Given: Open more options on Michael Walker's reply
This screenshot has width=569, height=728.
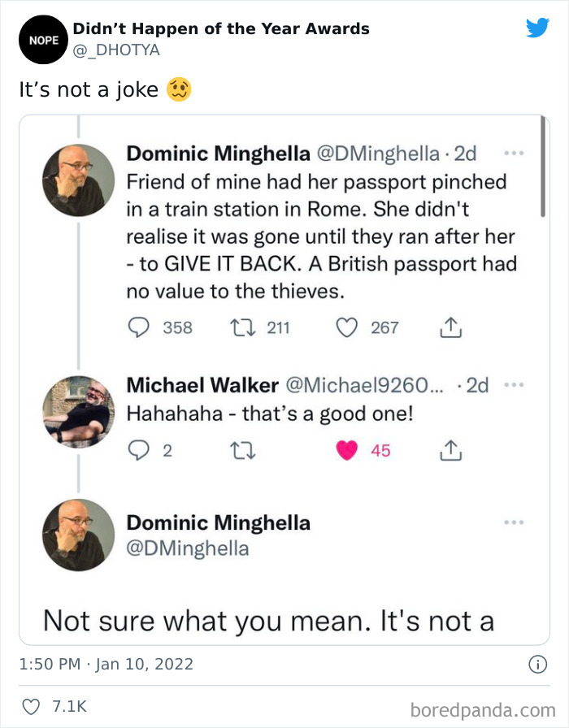Looking at the screenshot, I should click(x=513, y=384).
